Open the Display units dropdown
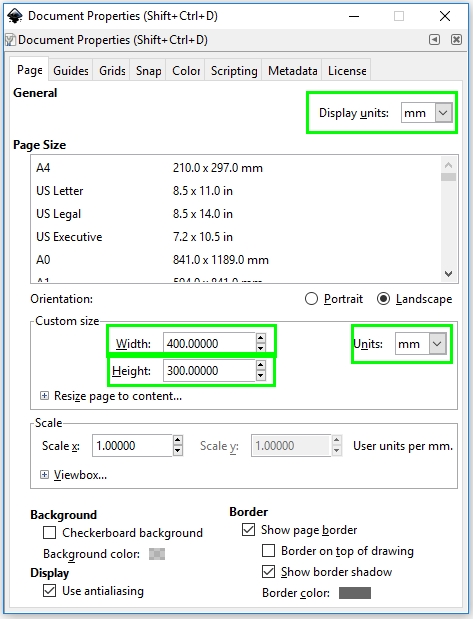This screenshot has width=473, height=619. click(x=427, y=113)
